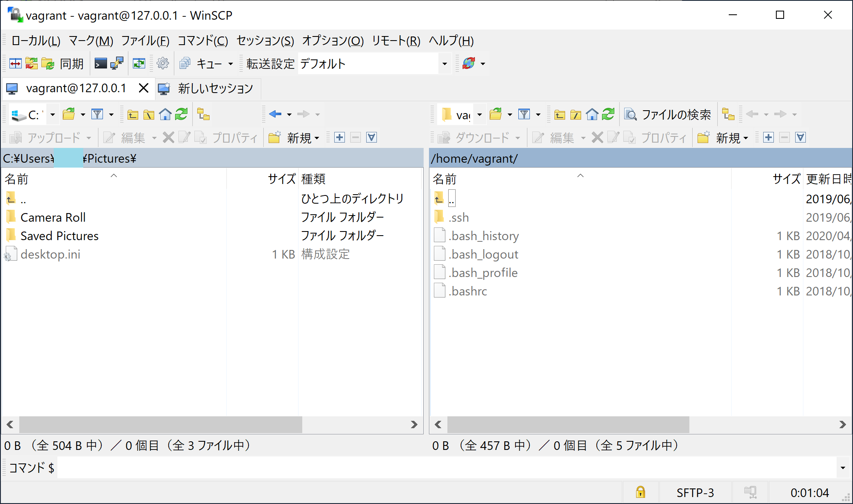Image resolution: width=853 pixels, height=504 pixels.
Task: Open home directory in the local panel
Action: (165, 114)
